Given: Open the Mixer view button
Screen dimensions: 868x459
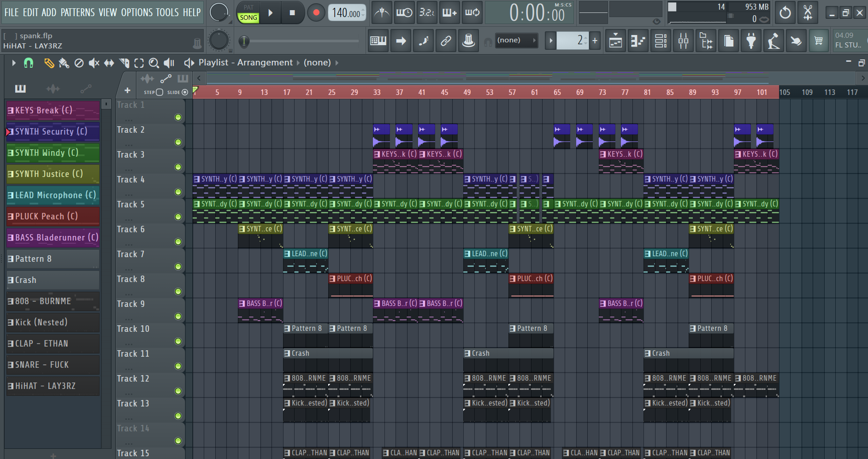Looking at the screenshot, I should pyautogui.click(x=683, y=41).
